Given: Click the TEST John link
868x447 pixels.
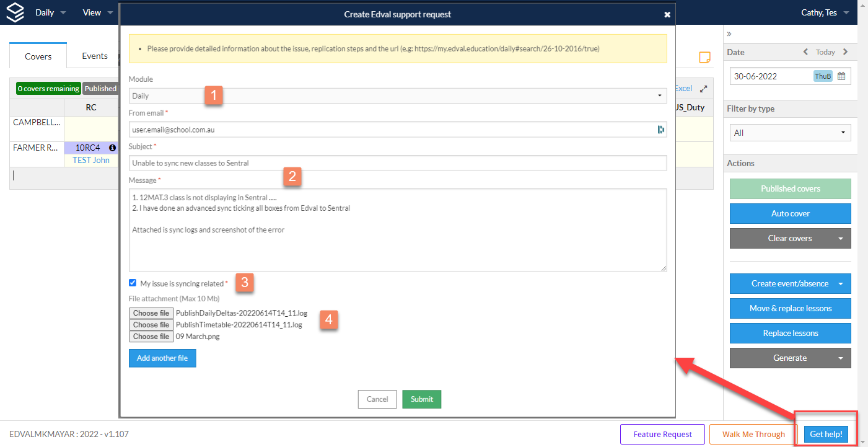Looking at the screenshot, I should (91, 160).
